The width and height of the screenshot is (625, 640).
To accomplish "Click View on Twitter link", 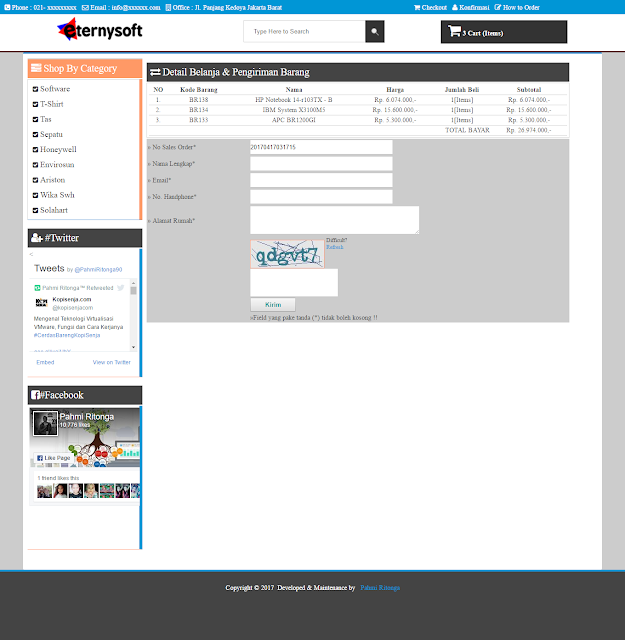I will coord(111,362).
